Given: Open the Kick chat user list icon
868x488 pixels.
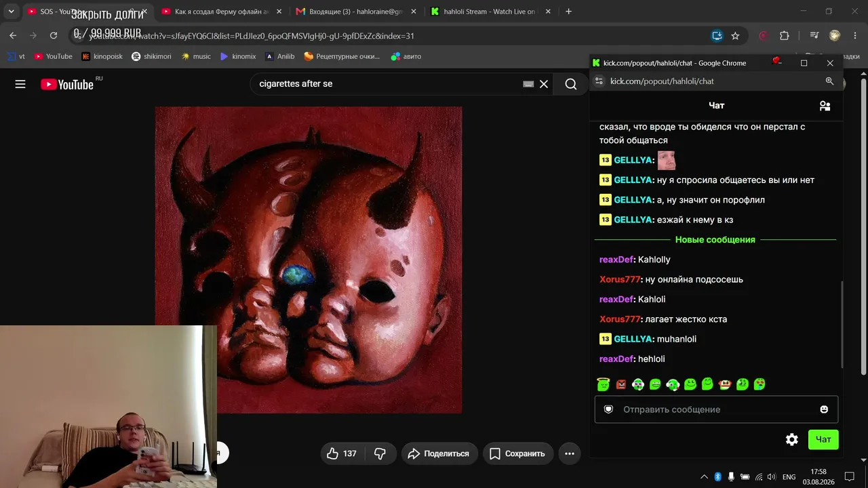Looking at the screenshot, I should click(825, 106).
